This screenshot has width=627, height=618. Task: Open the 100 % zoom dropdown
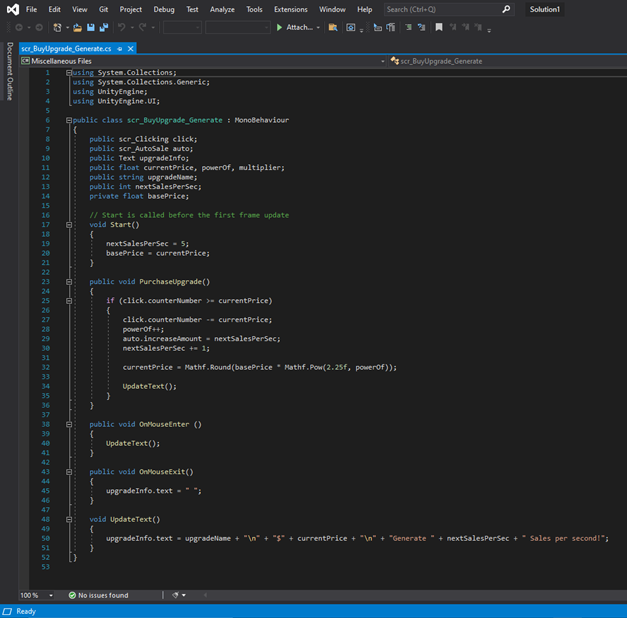[51, 595]
